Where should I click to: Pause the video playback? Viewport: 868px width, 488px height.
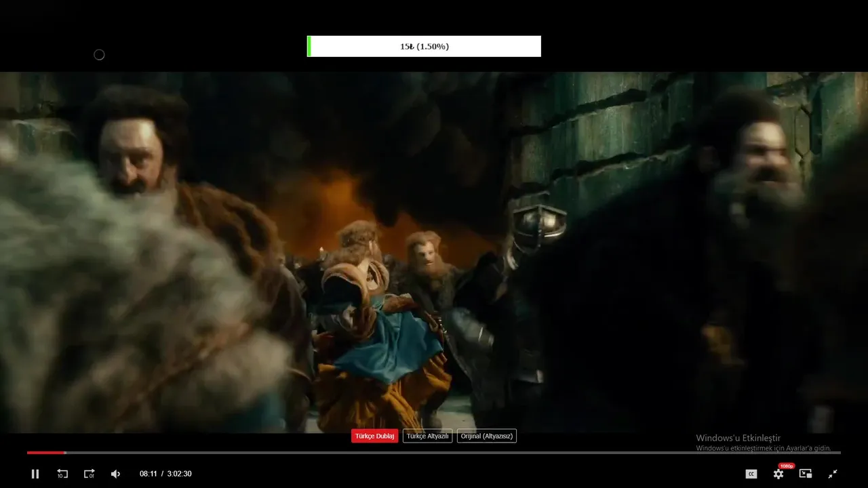35,474
